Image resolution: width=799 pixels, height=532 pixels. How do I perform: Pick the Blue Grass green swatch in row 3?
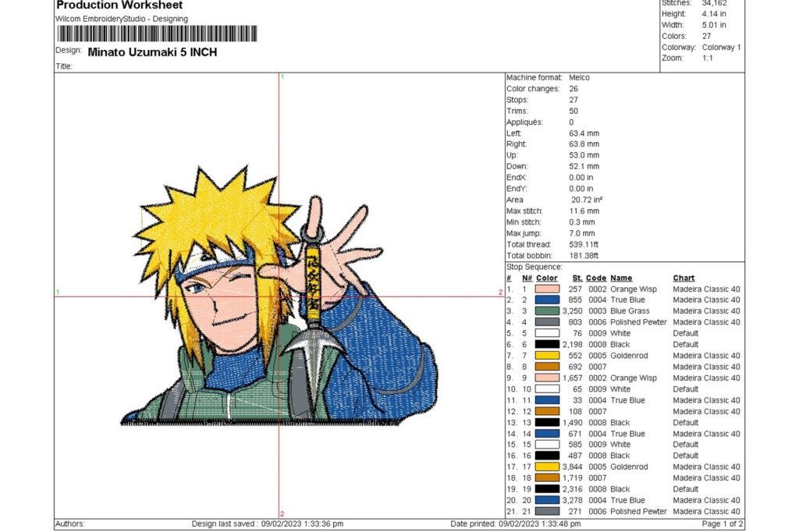click(547, 310)
